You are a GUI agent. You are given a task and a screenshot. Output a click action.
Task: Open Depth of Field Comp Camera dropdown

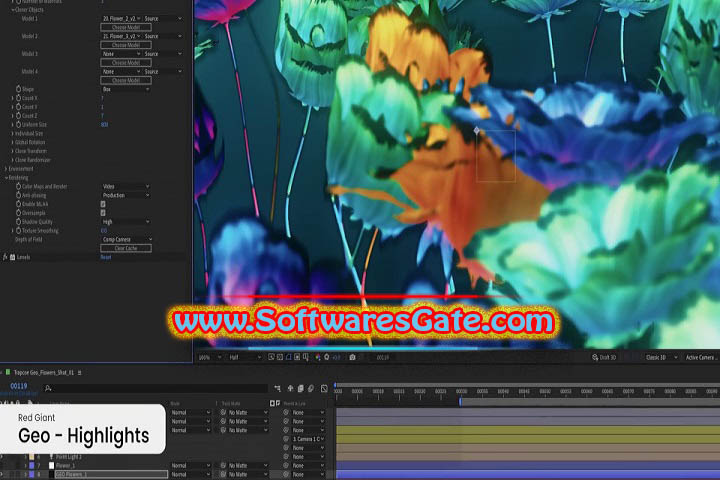tap(127, 239)
